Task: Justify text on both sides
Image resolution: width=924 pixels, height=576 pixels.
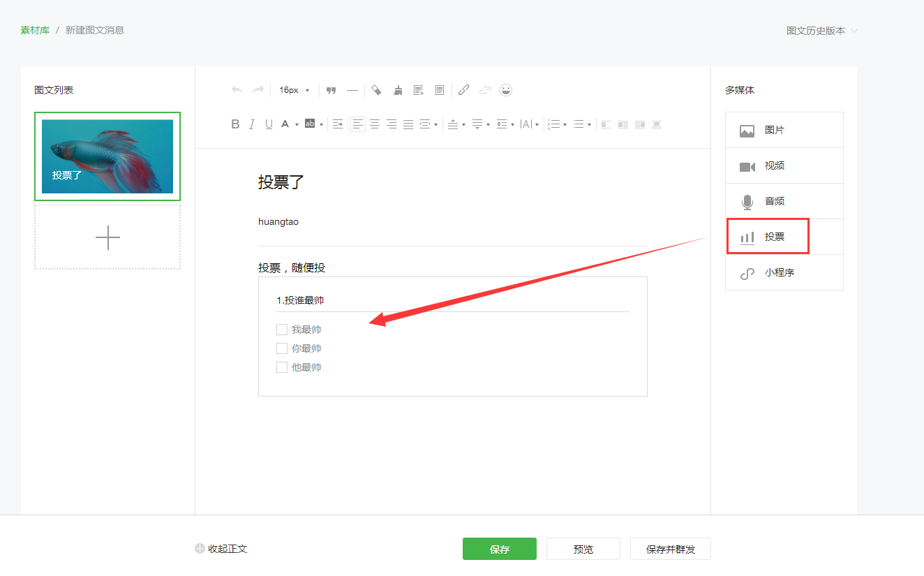Action: tap(408, 124)
